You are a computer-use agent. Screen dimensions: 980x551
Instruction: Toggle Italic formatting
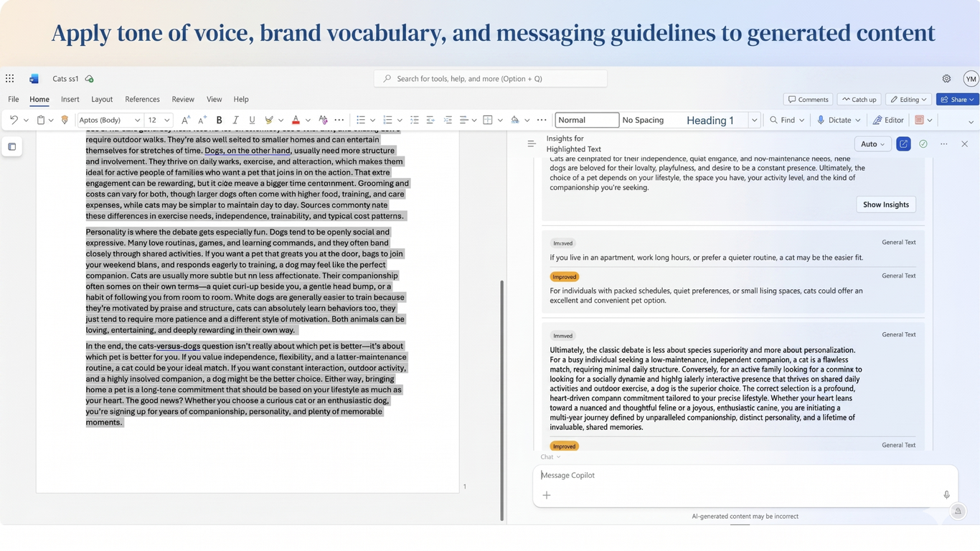[x=235, y=120]
